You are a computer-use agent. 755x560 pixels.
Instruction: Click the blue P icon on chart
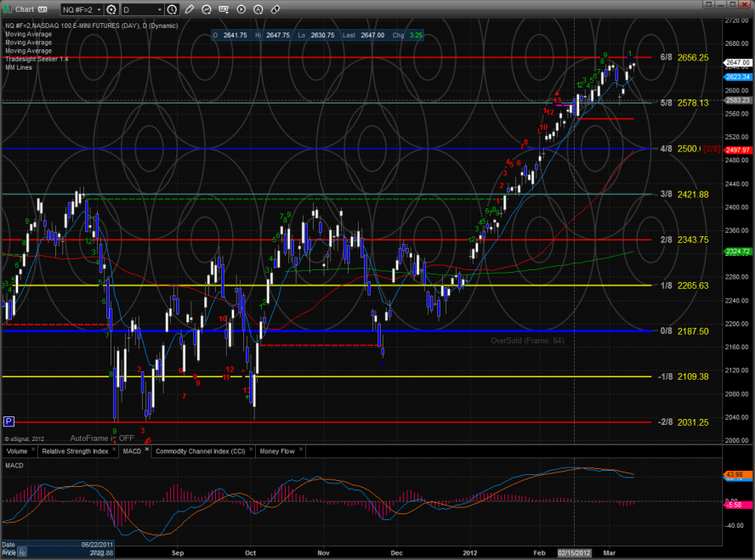point(9,421)
